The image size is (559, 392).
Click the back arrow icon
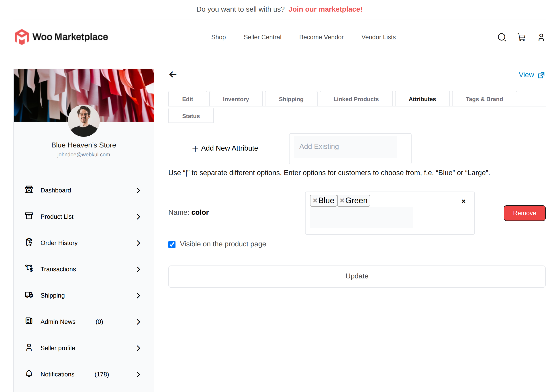(173, 74)
